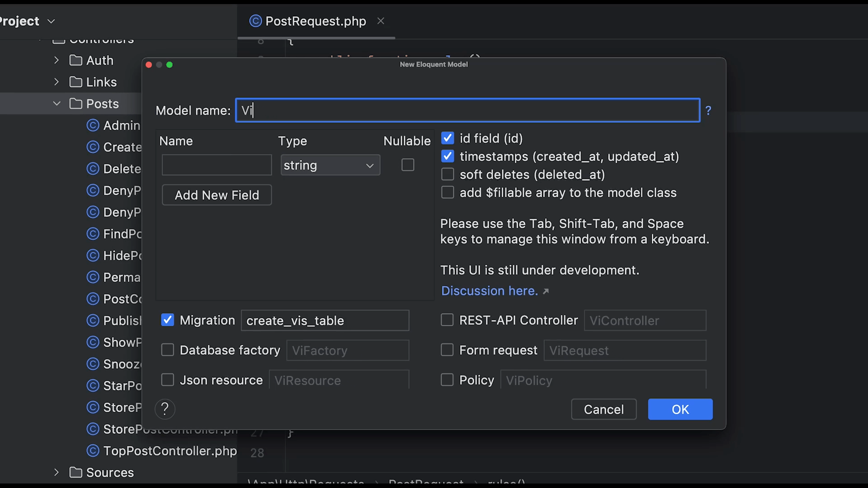Type model name in Model name field

click(468, 110)
